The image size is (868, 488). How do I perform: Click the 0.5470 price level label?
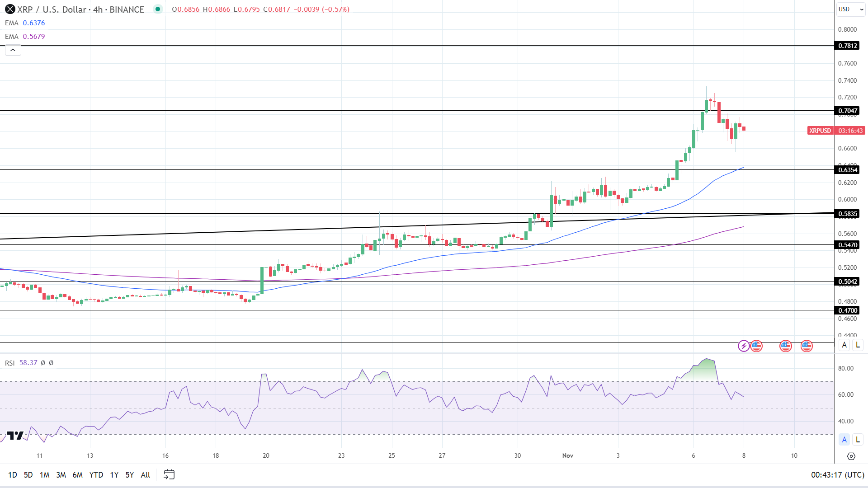click(848, 245)
